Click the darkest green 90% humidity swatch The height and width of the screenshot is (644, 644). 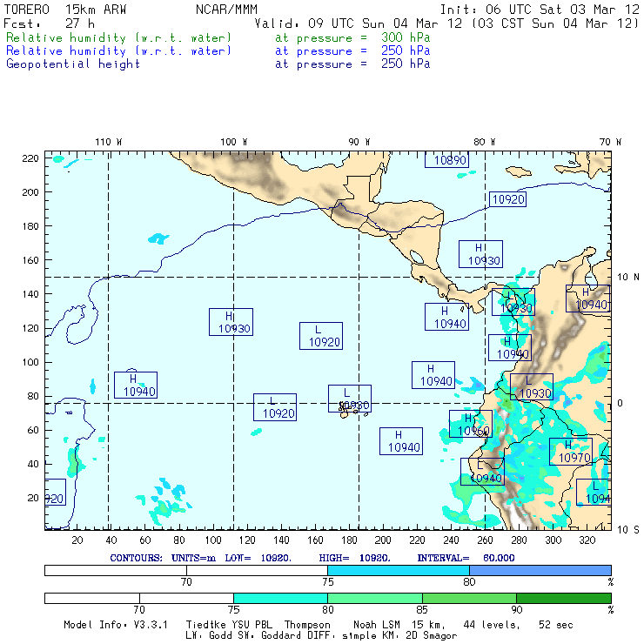pyautogui.click(x=563, y=599)
